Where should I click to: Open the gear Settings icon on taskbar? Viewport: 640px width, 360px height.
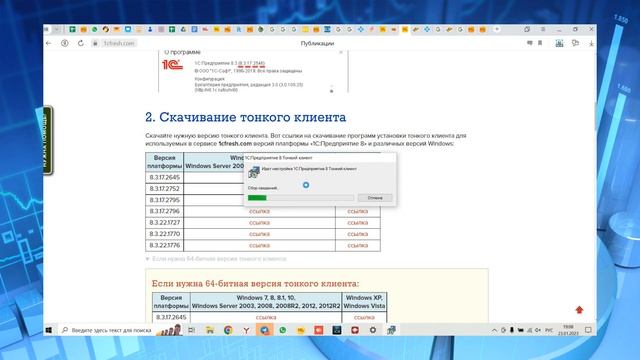(373, 330)
